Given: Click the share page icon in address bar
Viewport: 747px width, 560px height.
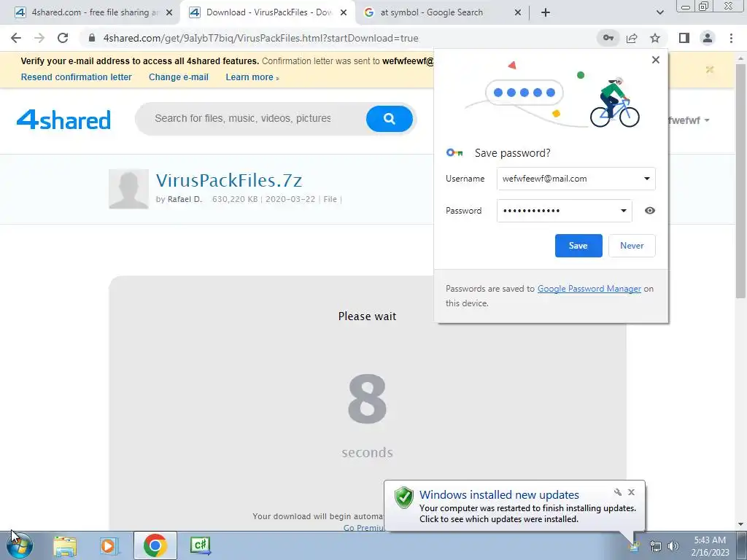Looking at the screenshot, I should (632, 38).
